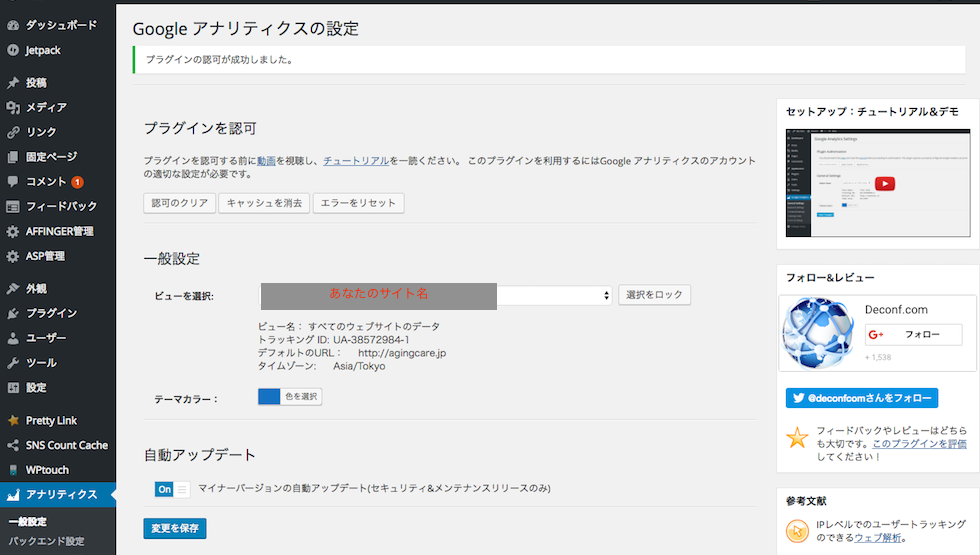Click the エラーをリセット button
Screen dimensions: 980x555
pos(358,203)
